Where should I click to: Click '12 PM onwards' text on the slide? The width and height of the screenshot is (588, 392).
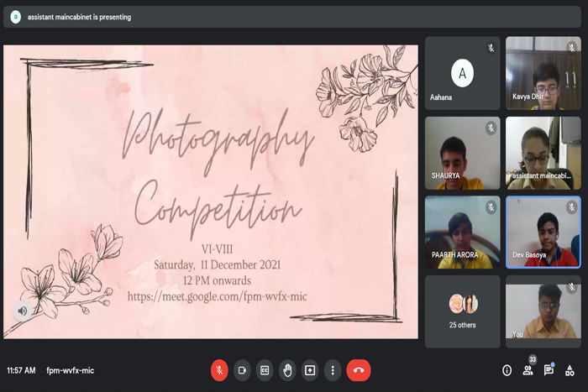[x=217, y=280]
